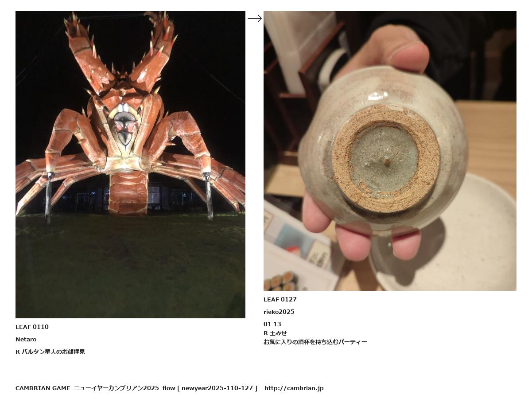This screenshot has height=399, width=532.
Task: Open the giant lobster statue photo
Action: [x=130, y=164]
